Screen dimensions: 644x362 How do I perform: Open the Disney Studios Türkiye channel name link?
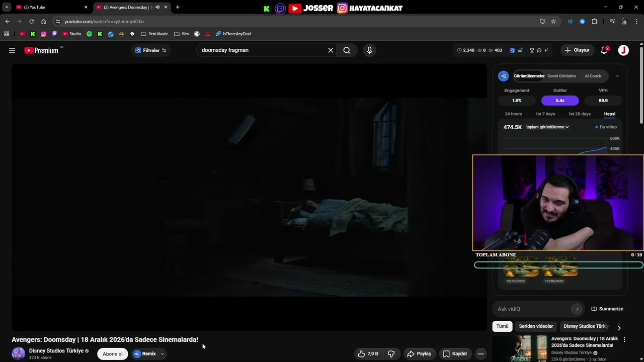coord(56,351)
